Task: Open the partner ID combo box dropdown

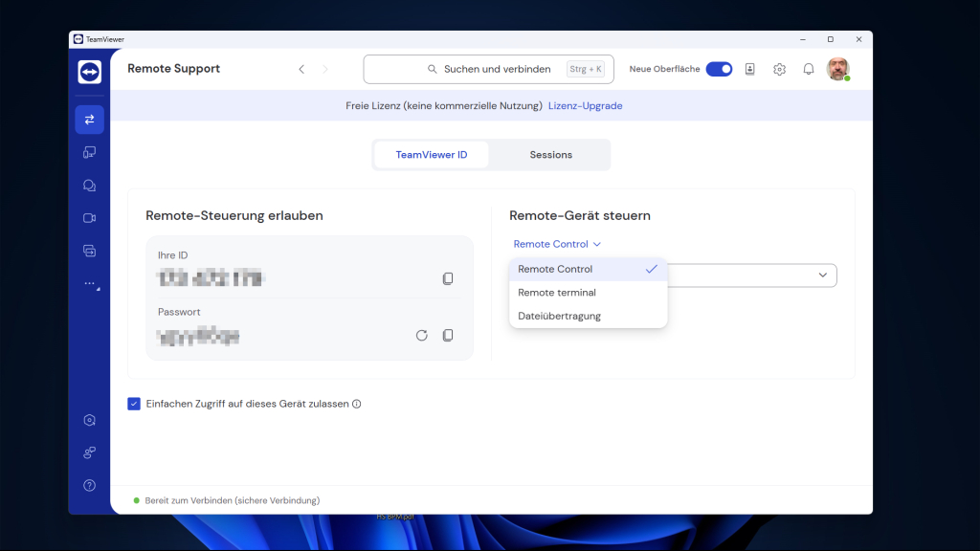Action: pos(823,275)
